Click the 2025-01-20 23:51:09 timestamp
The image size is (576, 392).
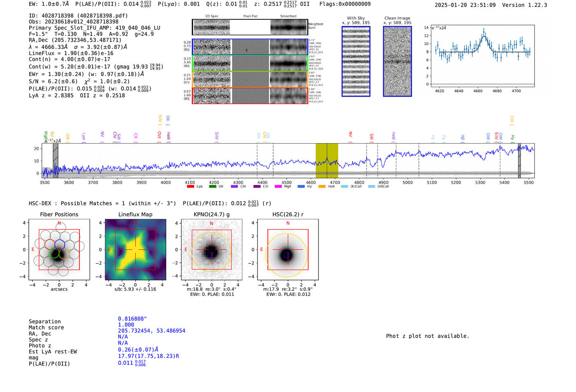[465, 5]
